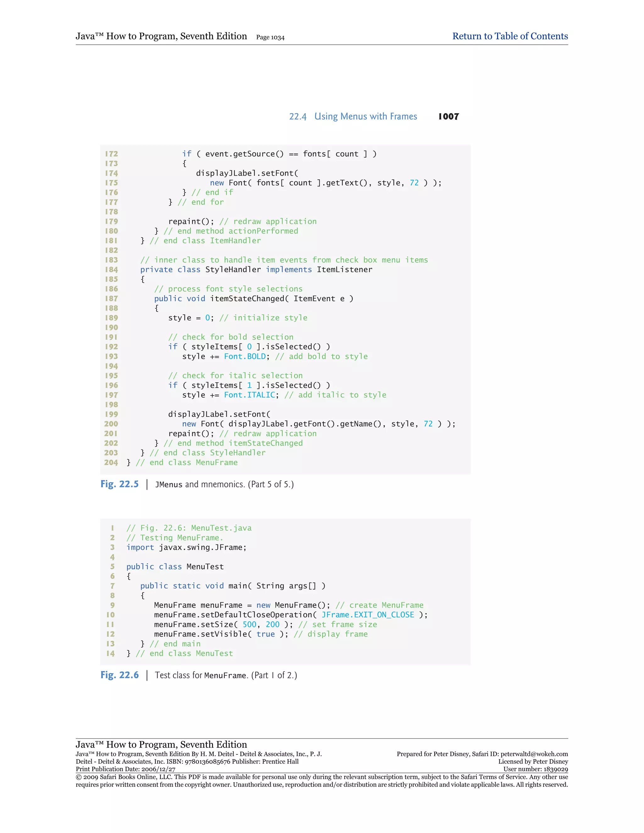Click code line 184 declaring StyleHandler class
Viewport: 644px width, 833px height.
coord(256,270)
